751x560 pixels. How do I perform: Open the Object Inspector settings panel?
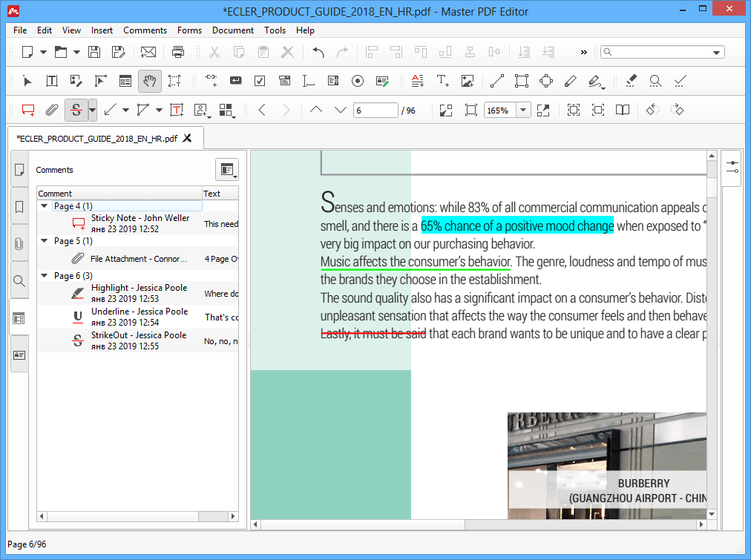point(732,167)
